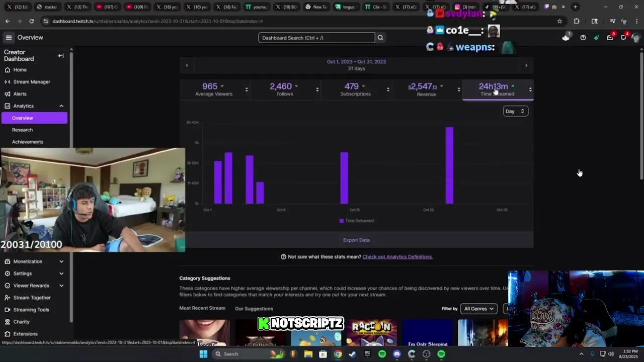Toggle the Time Streamed legend entry

[356, 221]
